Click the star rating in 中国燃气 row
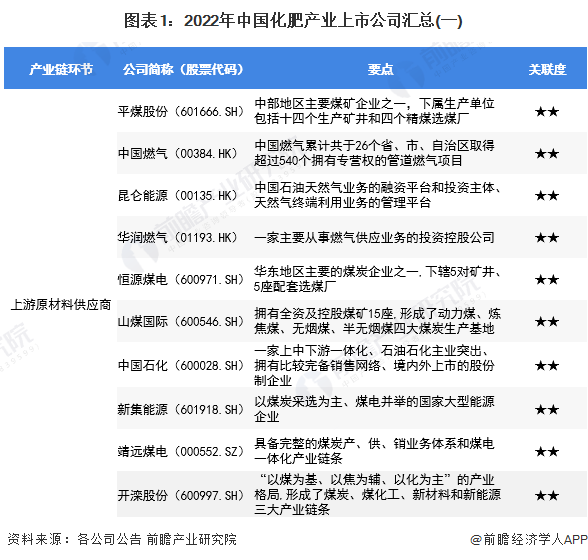588x560 pixels. [x=547, y=153]
